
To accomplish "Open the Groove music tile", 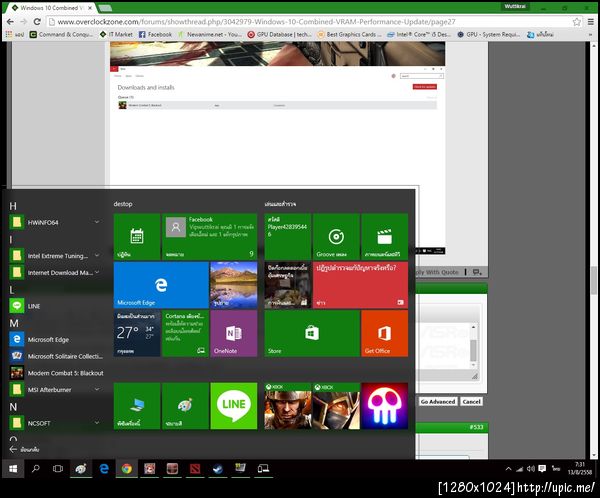I will click(x=336, y=237).
